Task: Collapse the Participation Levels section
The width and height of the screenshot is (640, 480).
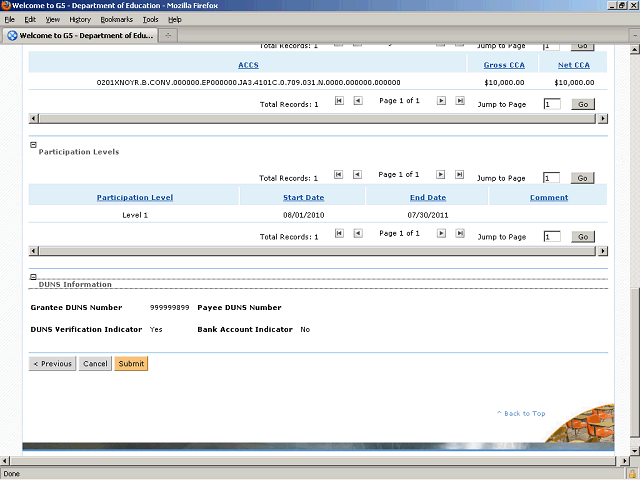Action: point(33,145)
